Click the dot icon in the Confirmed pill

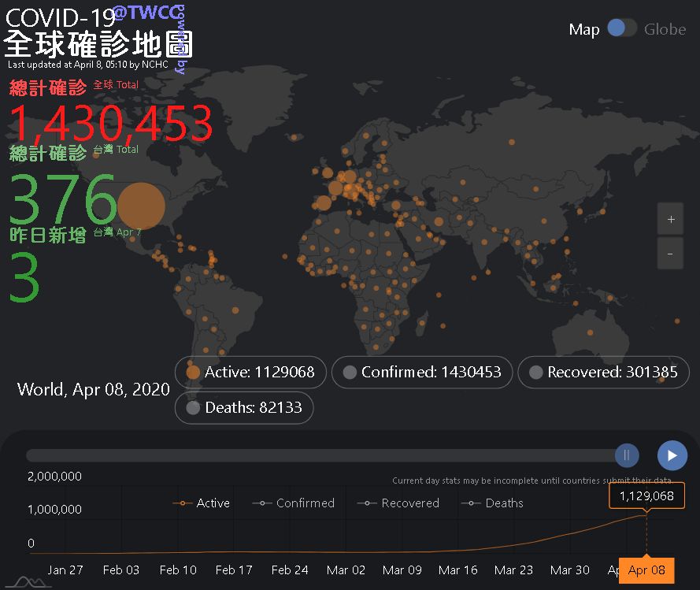(349, 372)
